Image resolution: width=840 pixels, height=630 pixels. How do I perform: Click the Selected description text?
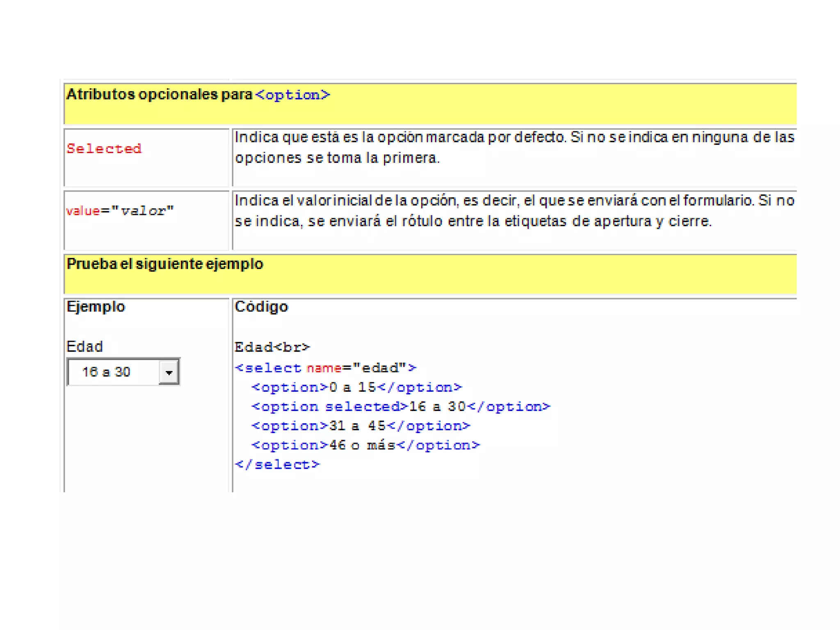click(514, 147)
